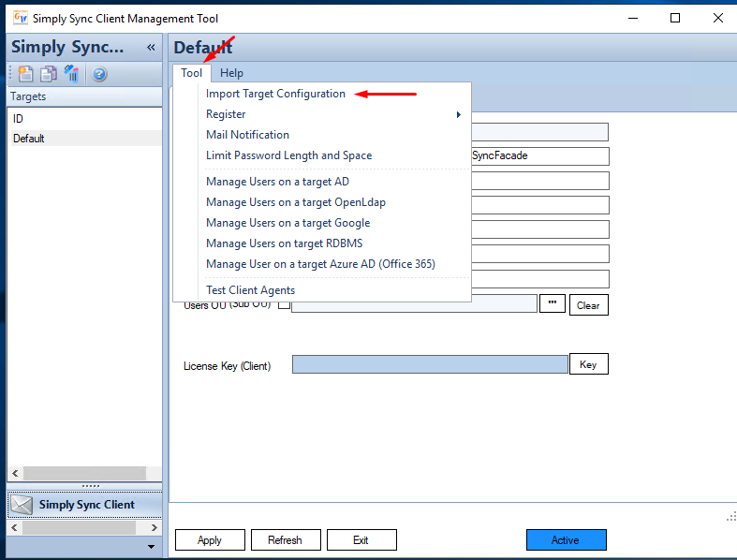
Task: Open the navigation pane configure dropdown arrow
Action: [x=151, y=546]
